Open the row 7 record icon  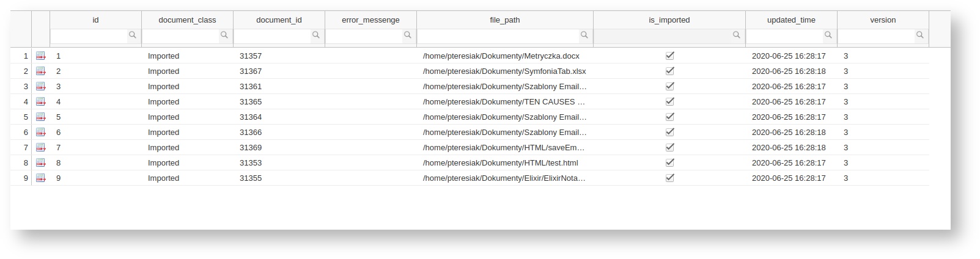(x=41, y=148)
